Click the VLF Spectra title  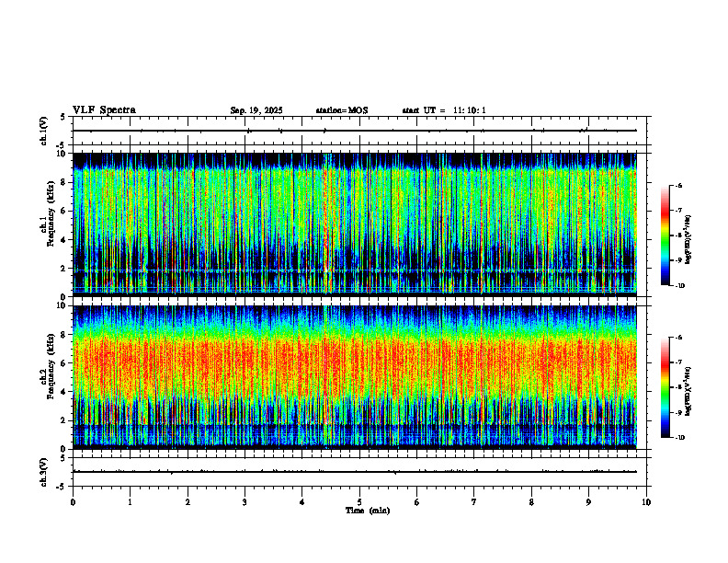pos(104,110)
